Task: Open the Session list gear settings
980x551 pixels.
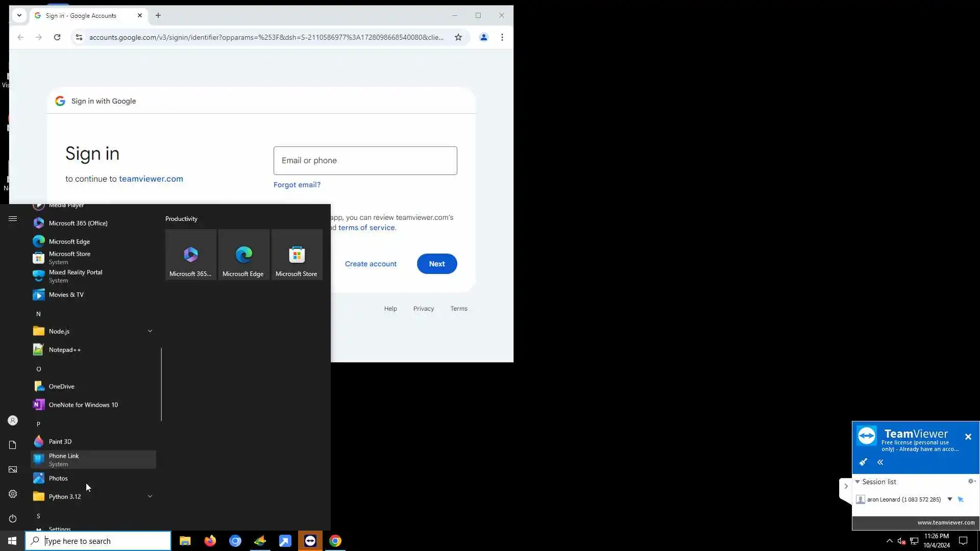Action: click(971, 481)
